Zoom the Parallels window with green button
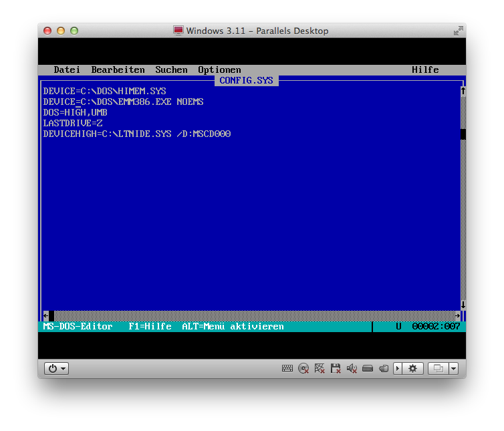 point(74,31)
